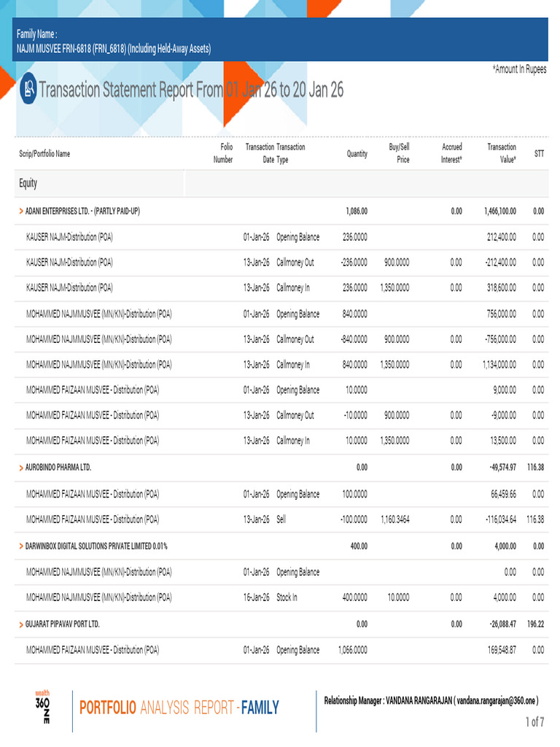The image size is (560, 747).
Task: Click the Transaction Statement Report title
Action: [x=191, y=90]
